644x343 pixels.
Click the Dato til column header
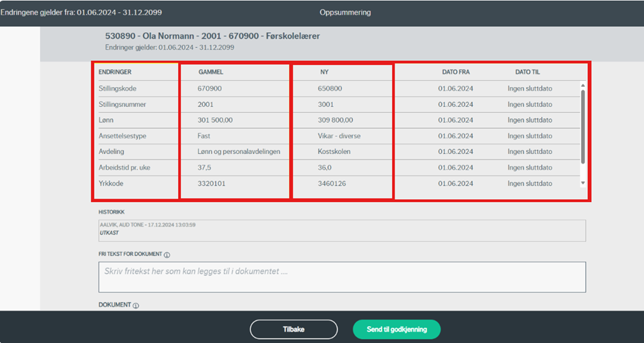(528, 72)
